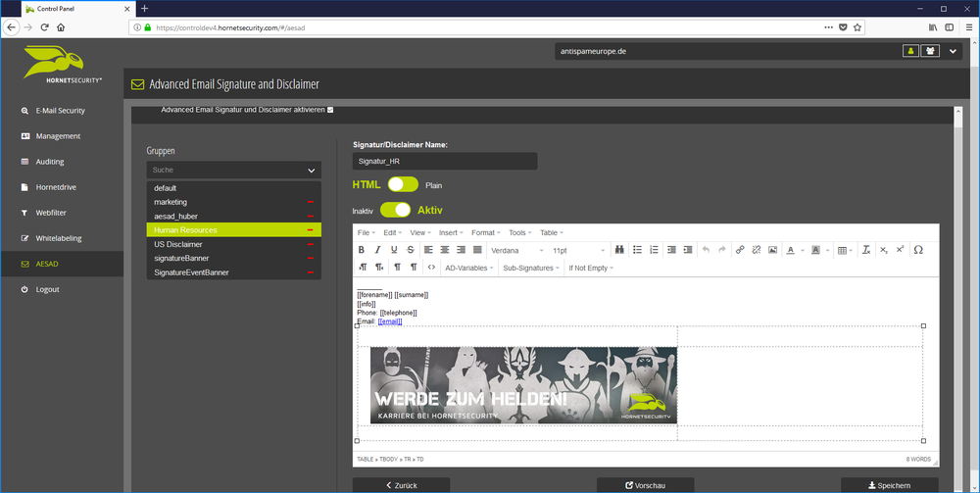Select the Werde zum Helden banner image
Screen dimensions: 980x493
coord(523,385)
